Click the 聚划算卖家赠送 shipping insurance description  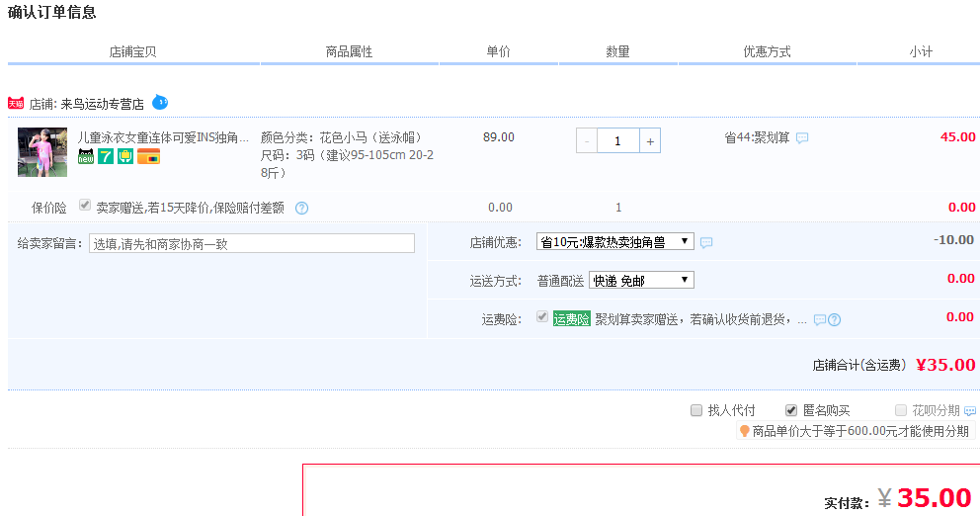(700, 319)
